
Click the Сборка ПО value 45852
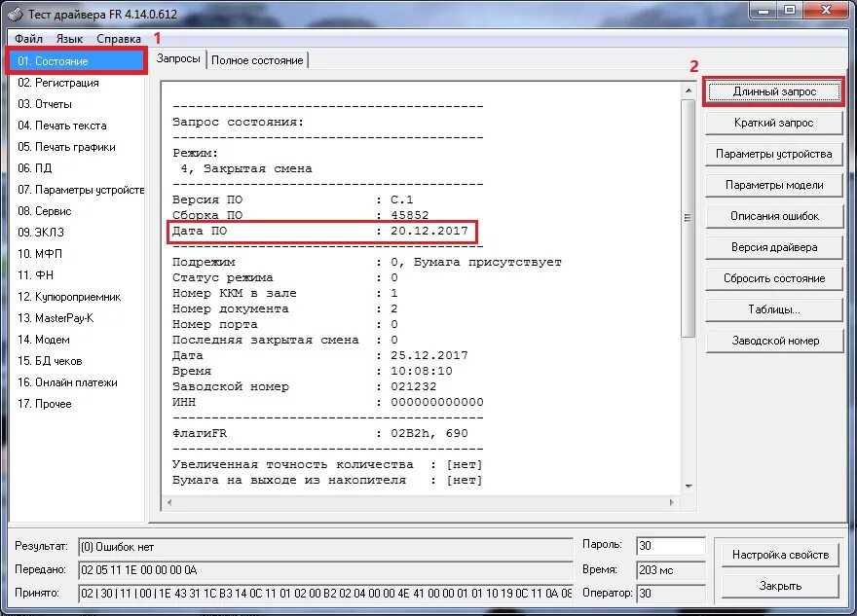point(409,215)
